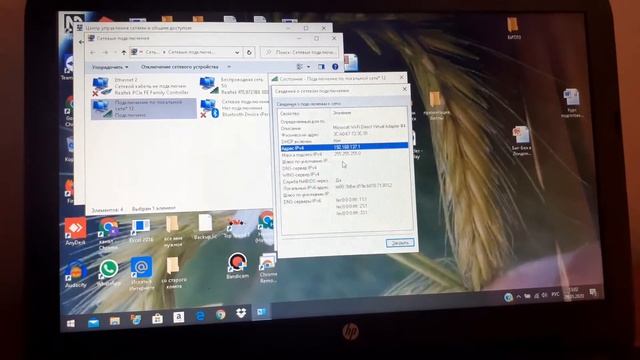Open folder icon above Bandicam row, below Excel folder
Image resolution: width=640 pixels, height=360 pixels.
tap(174, 272)
